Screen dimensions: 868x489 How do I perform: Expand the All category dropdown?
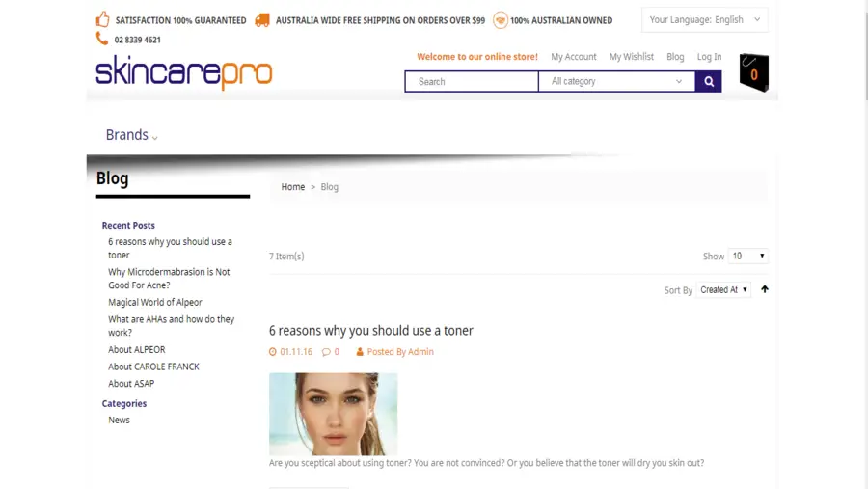[x=616, y=81]
